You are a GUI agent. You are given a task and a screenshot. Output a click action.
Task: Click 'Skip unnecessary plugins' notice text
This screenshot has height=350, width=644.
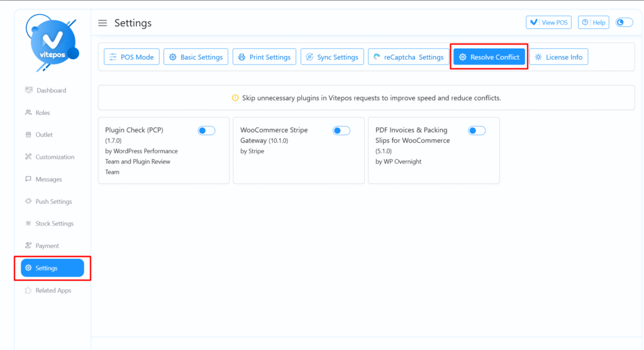(x=371, y=97)
